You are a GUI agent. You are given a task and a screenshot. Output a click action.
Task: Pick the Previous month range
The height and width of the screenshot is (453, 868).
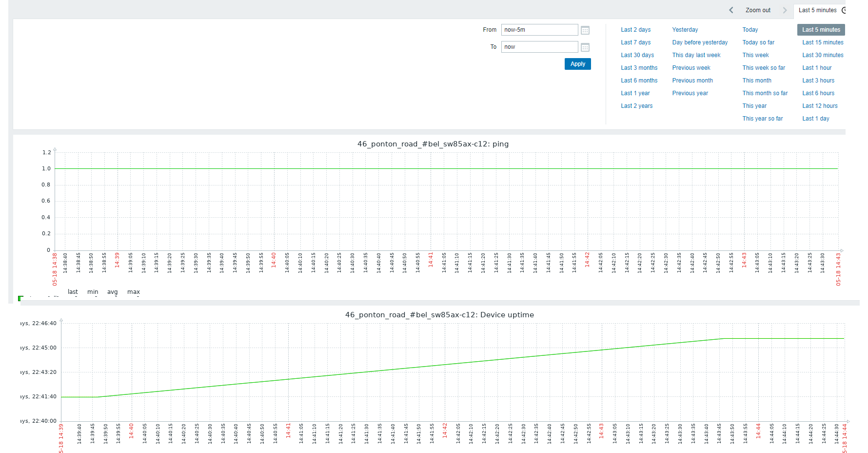tap(692, 81)
